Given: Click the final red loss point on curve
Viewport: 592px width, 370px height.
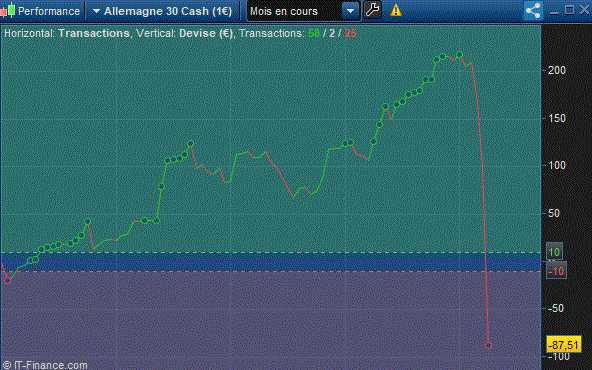Looking at the screenshot, I should (488, 345).
